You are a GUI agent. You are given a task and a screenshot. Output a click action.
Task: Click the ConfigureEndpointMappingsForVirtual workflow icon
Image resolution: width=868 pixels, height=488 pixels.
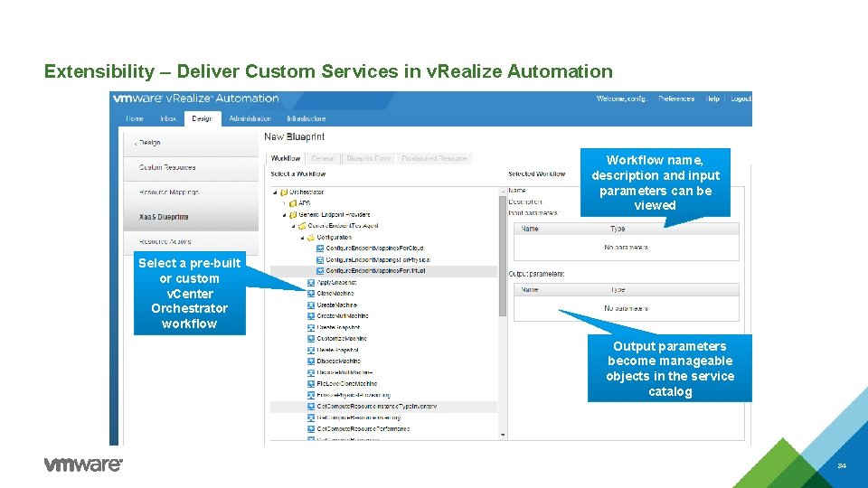[320, 271]
